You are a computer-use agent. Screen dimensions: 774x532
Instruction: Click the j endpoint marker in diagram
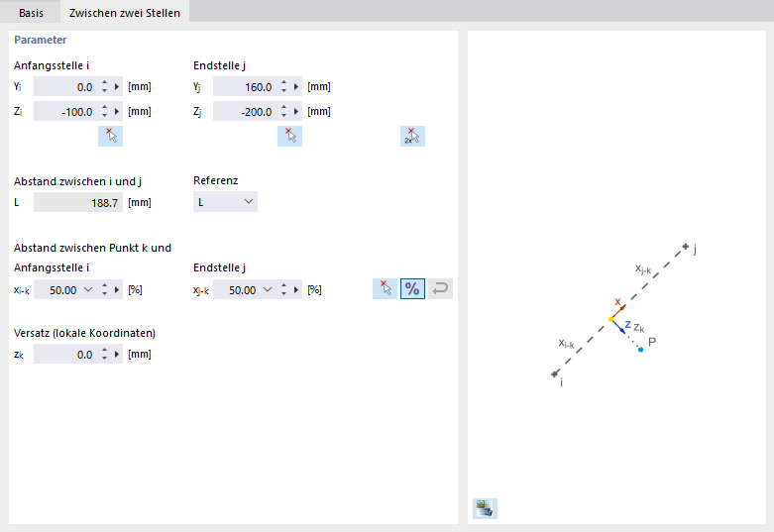click(x=685, y=247)
